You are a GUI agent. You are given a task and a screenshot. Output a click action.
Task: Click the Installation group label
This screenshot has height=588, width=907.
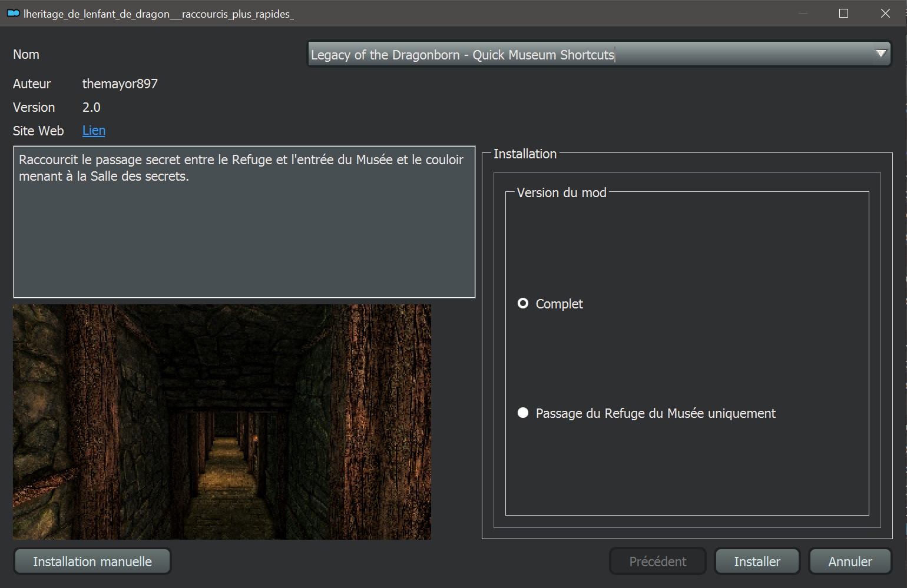click(525, 154)
